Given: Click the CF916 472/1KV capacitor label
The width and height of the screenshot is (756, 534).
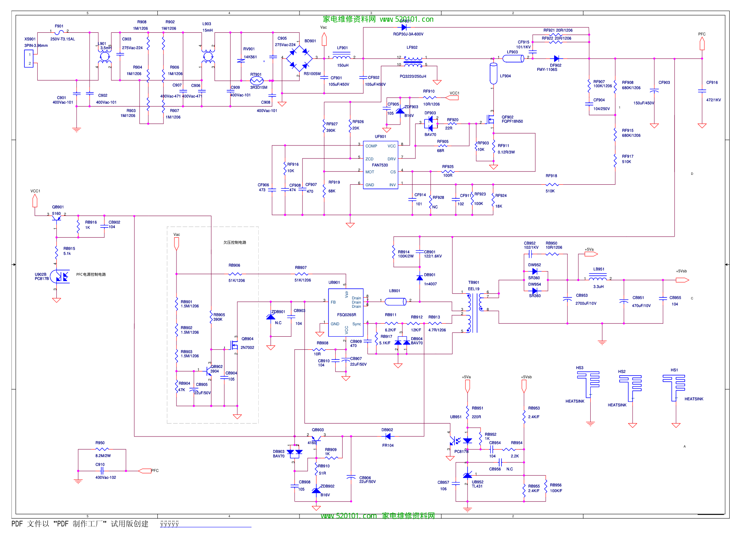Looking at the screenshot, I should [x=713, y=91].
